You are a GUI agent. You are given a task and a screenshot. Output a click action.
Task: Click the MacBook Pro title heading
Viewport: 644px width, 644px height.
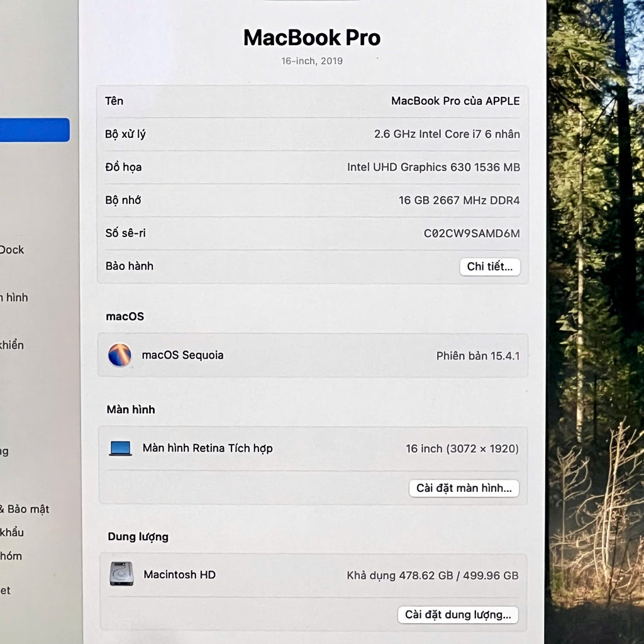point(312,38)
